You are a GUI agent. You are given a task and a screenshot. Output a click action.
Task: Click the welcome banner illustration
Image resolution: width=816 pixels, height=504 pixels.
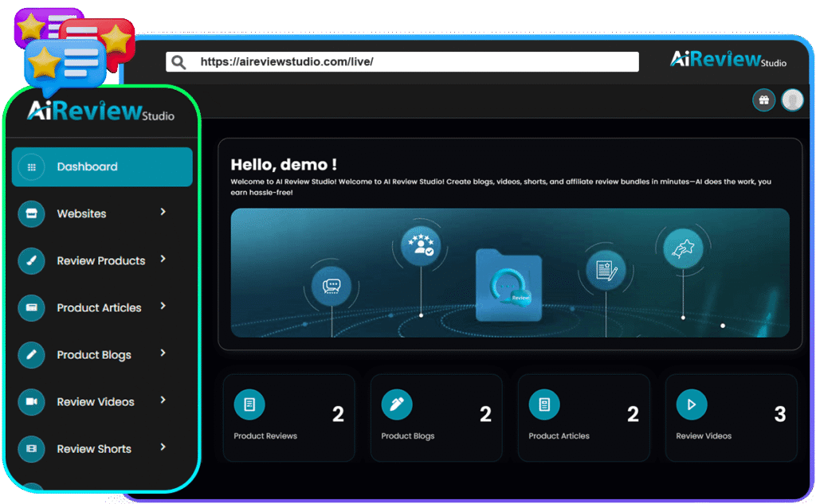510,273
